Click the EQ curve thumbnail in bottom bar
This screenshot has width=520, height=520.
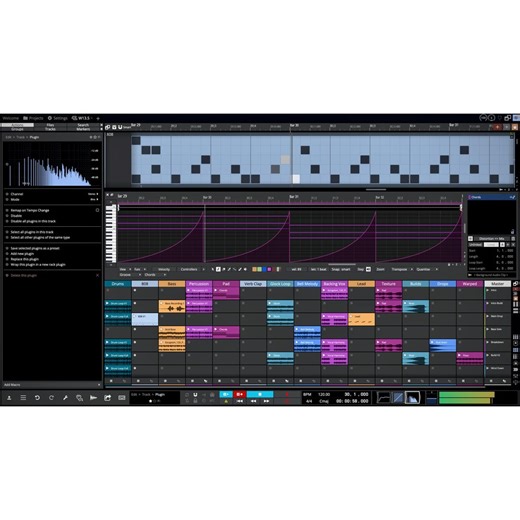[383, 398]
